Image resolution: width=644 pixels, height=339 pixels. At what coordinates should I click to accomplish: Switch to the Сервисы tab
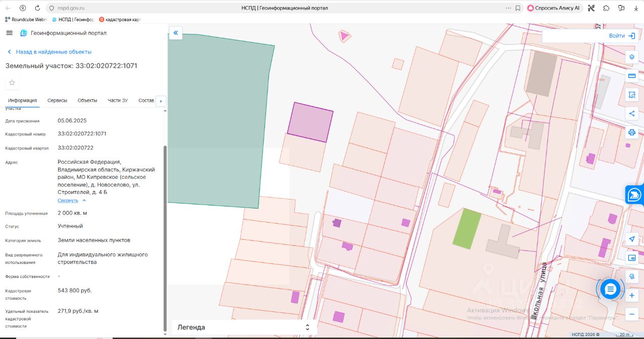click(x=57, y=100)
